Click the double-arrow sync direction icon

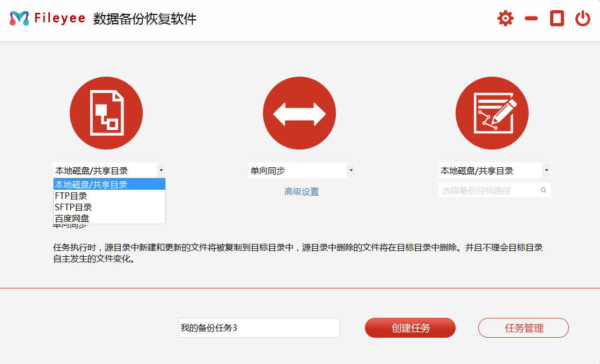pos(299,113)
